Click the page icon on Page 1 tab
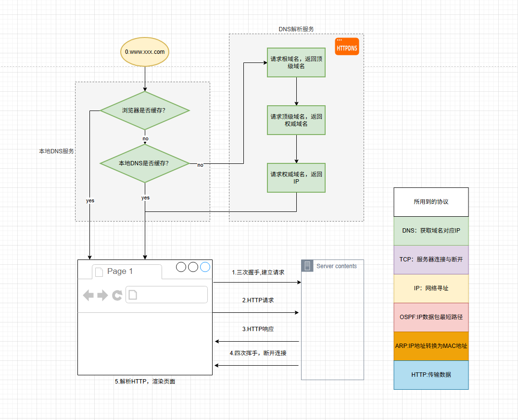 click(99, 272)
